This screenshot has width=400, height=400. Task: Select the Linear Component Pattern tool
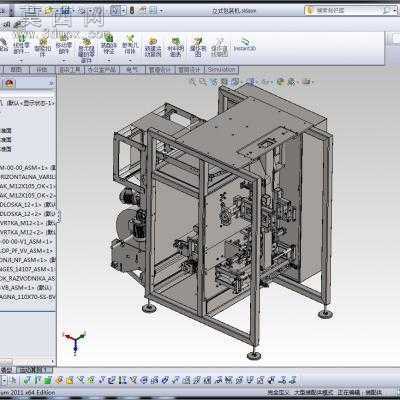(21, 45)
